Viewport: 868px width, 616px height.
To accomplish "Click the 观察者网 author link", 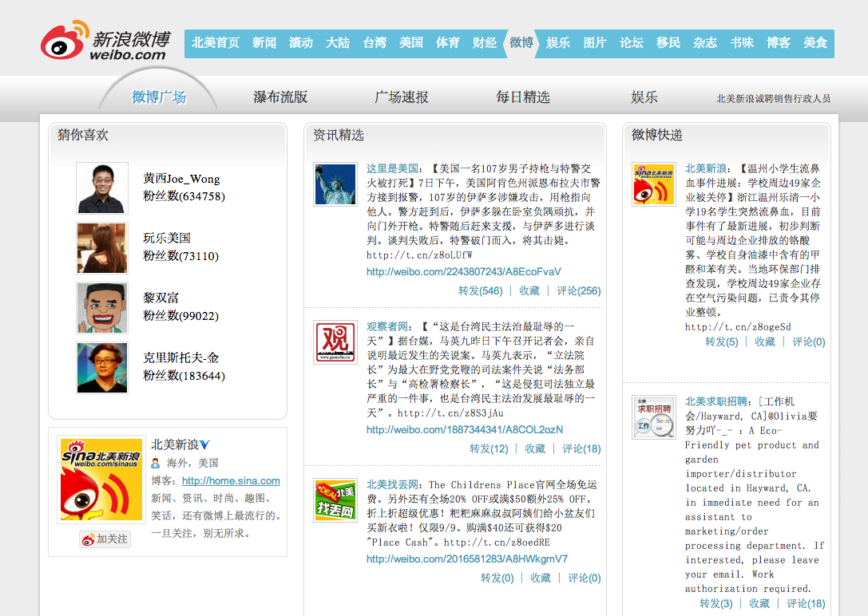I will [x=387, y=327].
